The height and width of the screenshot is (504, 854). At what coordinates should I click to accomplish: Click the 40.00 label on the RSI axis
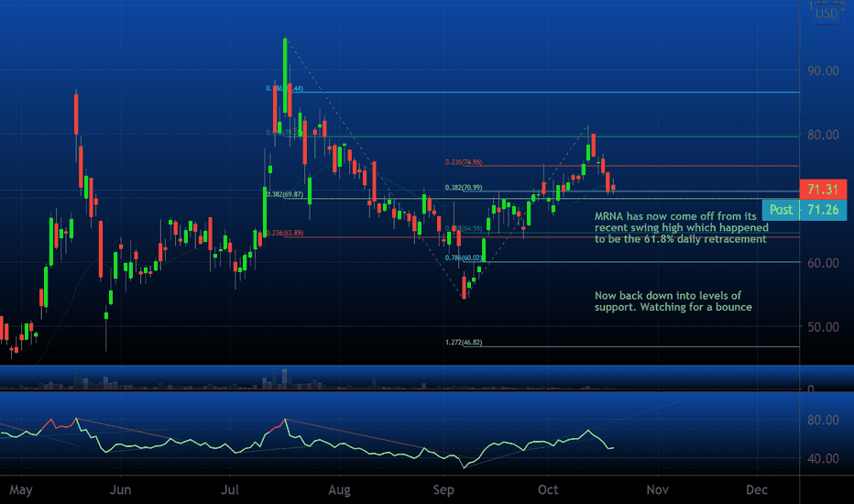coord(823,459)
